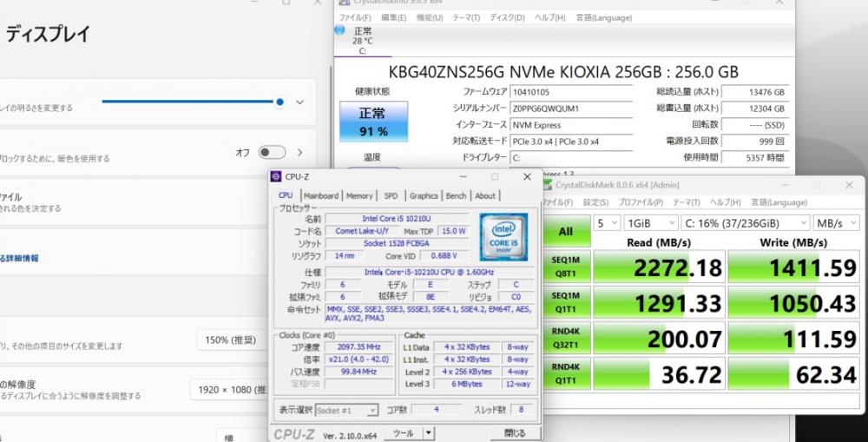Expand the night light settings chevron

[300, 152]
